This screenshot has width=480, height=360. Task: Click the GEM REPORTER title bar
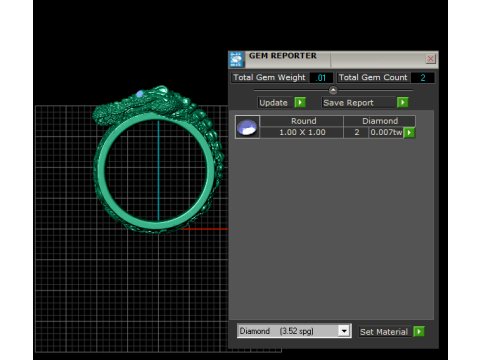tap(333, 59)
